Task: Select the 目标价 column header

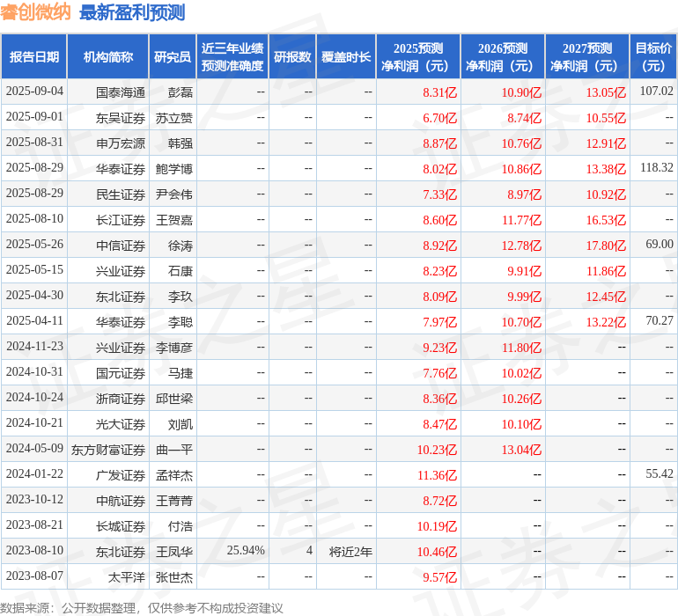Action: [653, 57]
